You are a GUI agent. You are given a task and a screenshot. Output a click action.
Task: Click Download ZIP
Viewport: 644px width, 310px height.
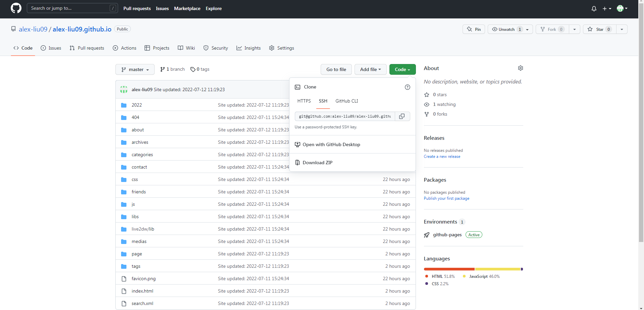317,163
